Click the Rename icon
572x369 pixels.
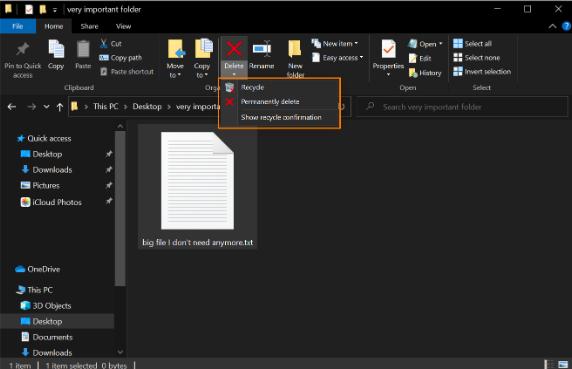coord(262,49)
